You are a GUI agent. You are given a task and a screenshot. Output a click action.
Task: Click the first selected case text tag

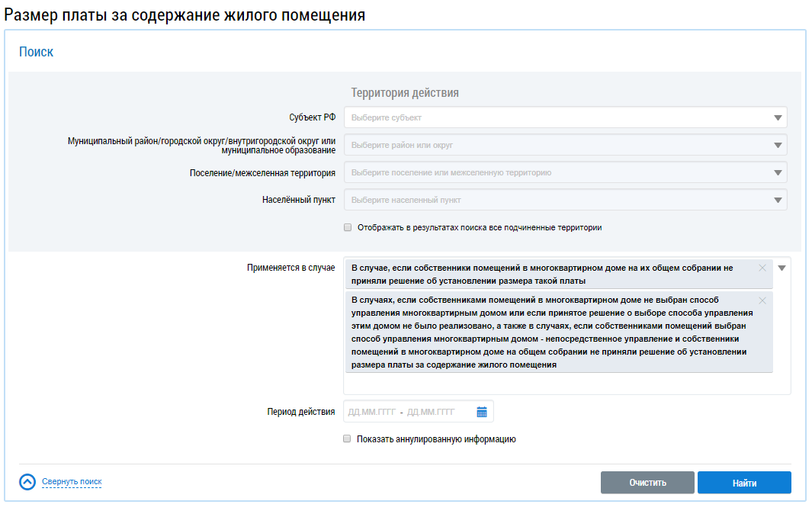(x=541, y=274)
